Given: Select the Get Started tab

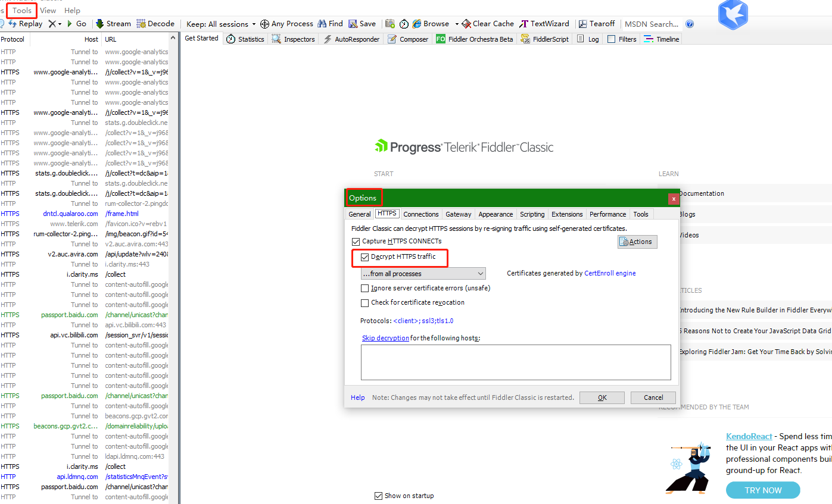Looking at the screenshot, I should click(x=202, y=39).
